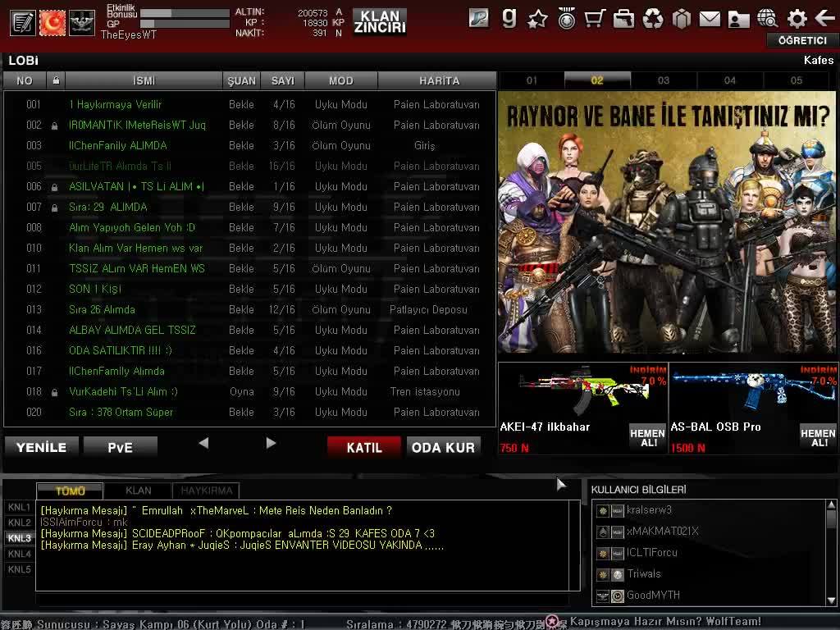Open the star favorites icon
Viewport: 840px width, 630px height.
[x=538, y=20]
